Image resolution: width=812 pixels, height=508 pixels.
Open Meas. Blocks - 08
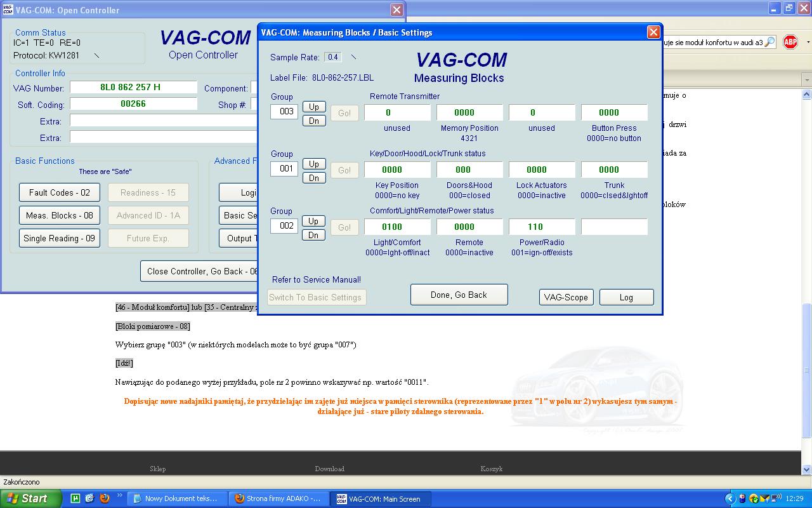pos(60,215)
